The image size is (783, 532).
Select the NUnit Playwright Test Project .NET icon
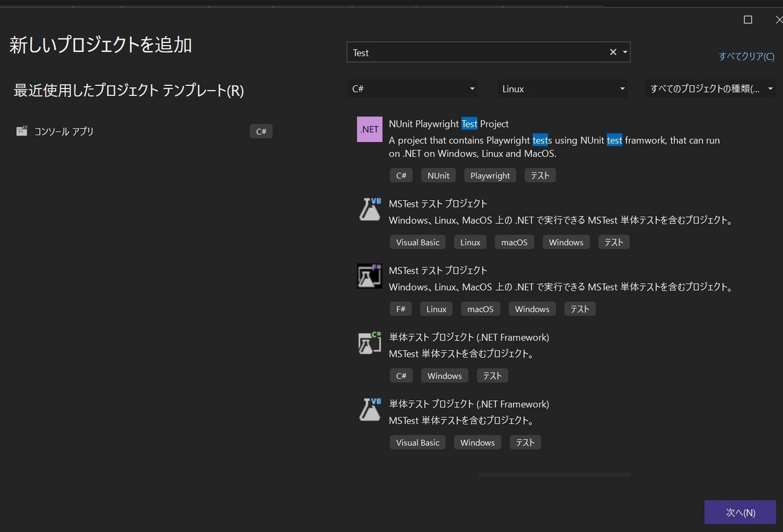(369, 129)
